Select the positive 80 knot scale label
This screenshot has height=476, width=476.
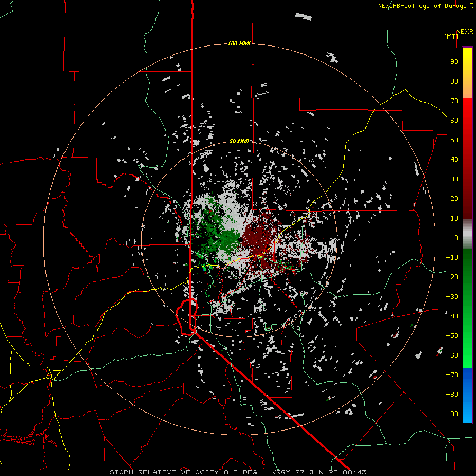[x=454, y=81]
